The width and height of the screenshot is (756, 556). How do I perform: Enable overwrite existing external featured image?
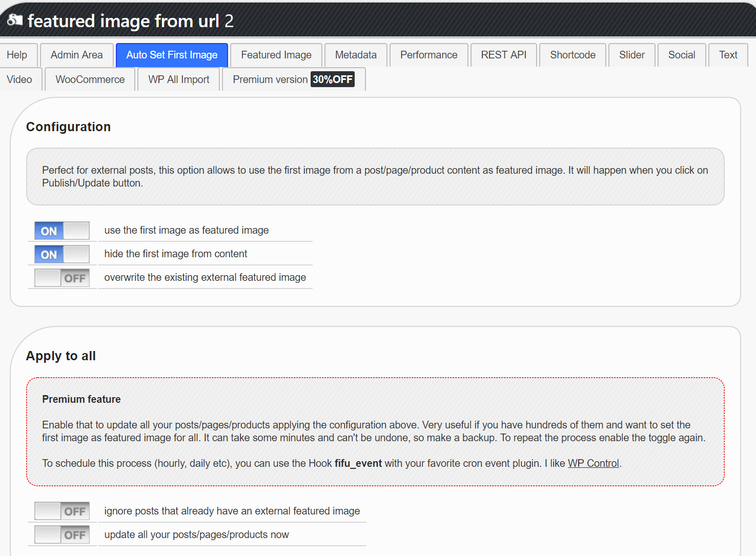coord(62,278)
